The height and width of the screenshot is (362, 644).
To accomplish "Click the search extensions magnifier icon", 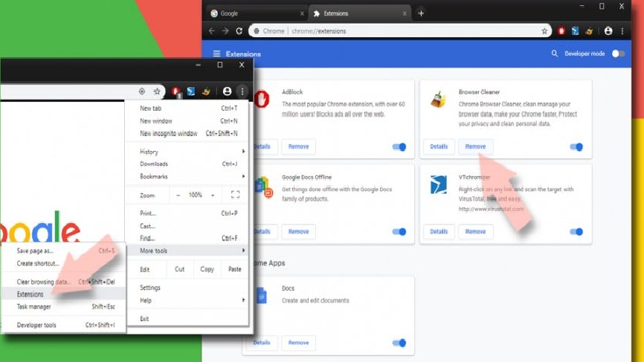I will (x=554, y=54).
